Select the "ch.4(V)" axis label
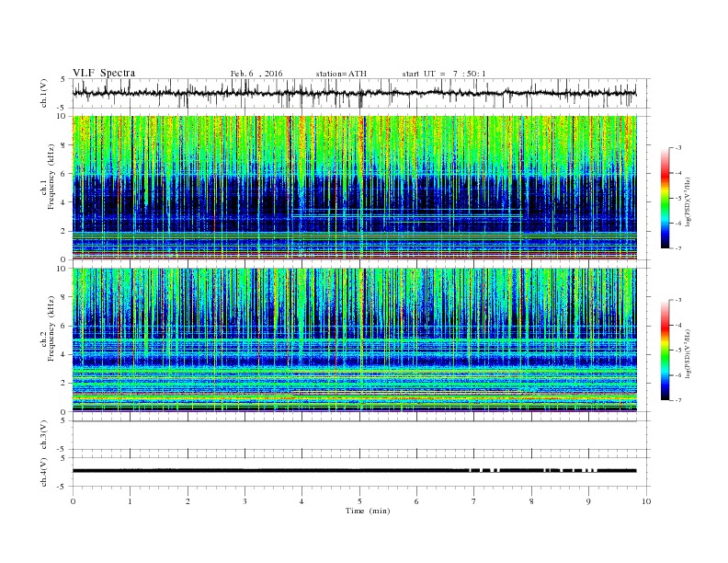728x563 pixels. (x=44, y=472)
